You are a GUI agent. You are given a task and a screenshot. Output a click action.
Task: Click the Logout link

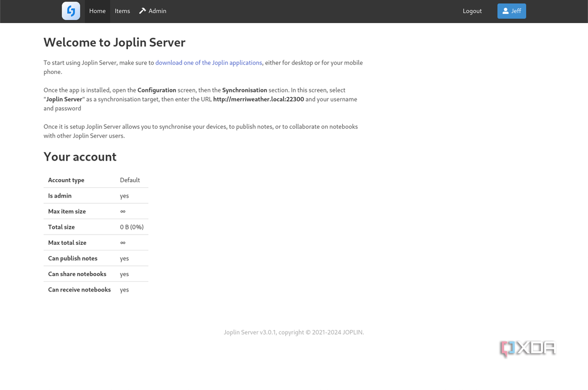click(x=472, y=11)
